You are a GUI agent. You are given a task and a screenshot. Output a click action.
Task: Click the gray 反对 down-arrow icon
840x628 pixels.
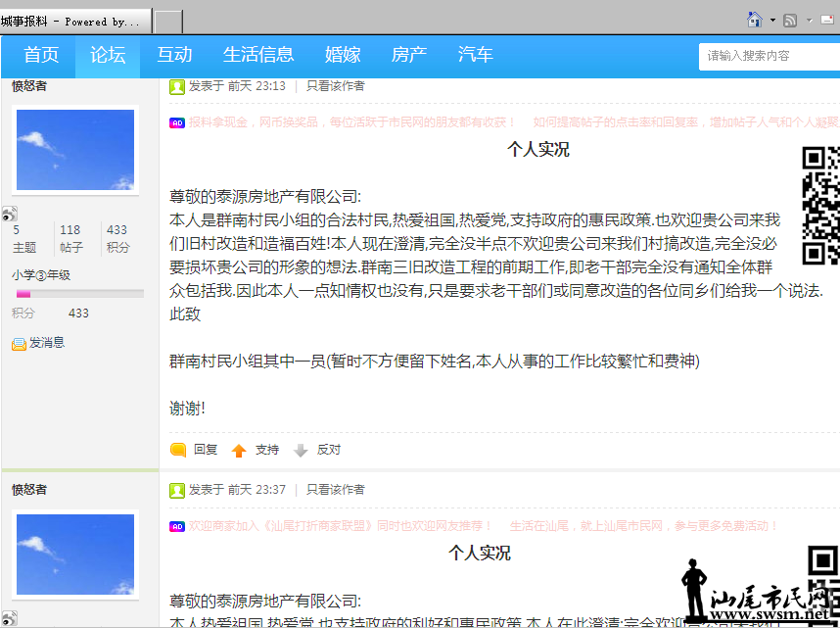301,451
